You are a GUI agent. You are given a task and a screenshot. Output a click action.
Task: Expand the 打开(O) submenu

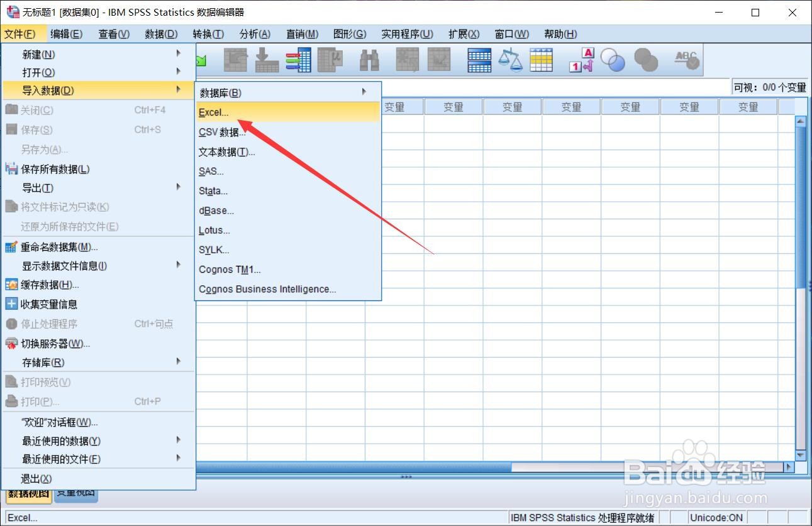(99, 72)
